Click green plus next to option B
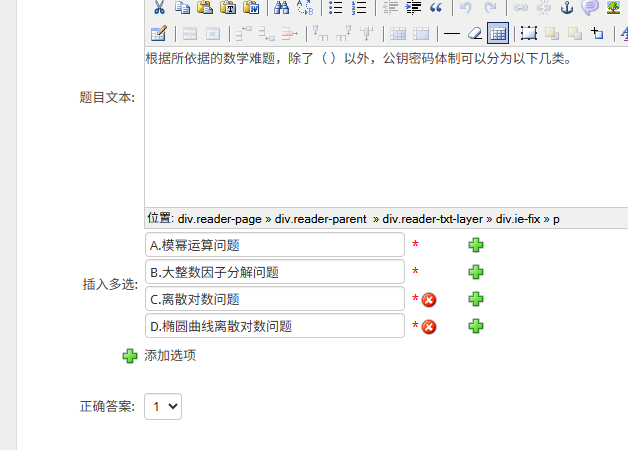This screenshot has width=628, height=450. click(476, 272)
